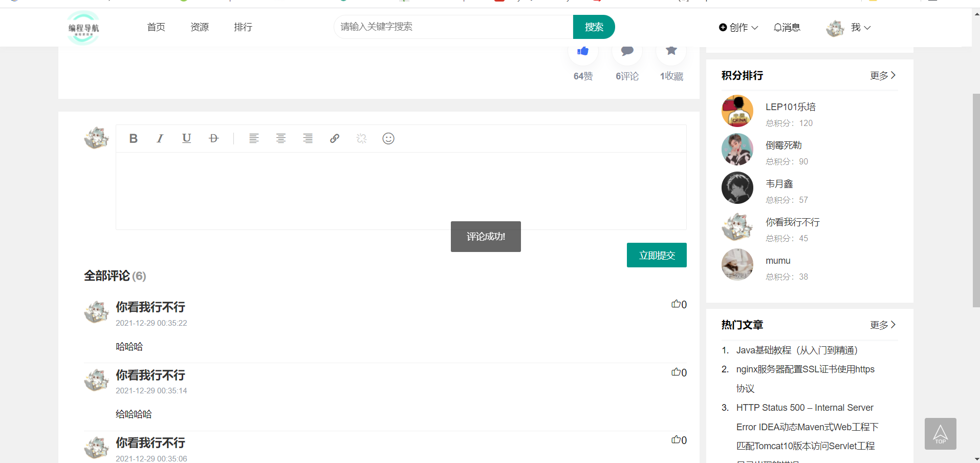Click the 全部评论 (6) heading
980x463 pixels.
[115, 276]
